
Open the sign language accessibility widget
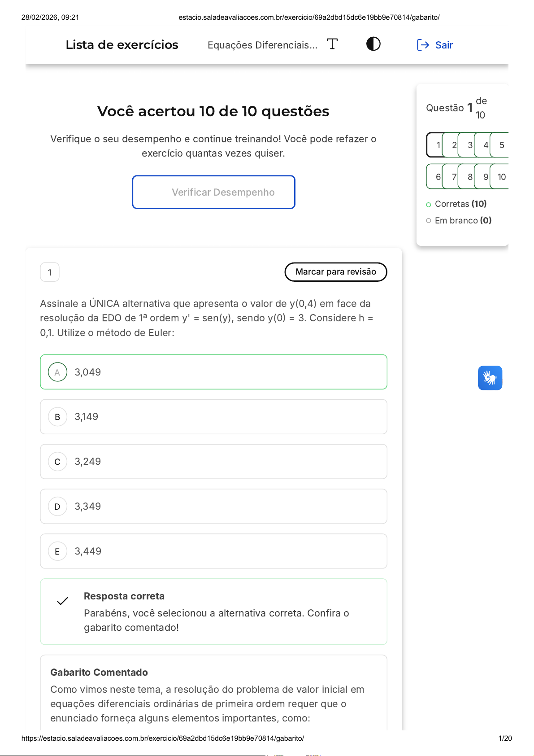(490, 378)
